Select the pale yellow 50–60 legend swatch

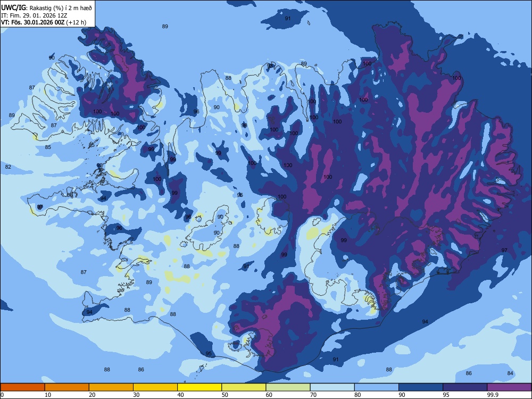coord(244,387)
